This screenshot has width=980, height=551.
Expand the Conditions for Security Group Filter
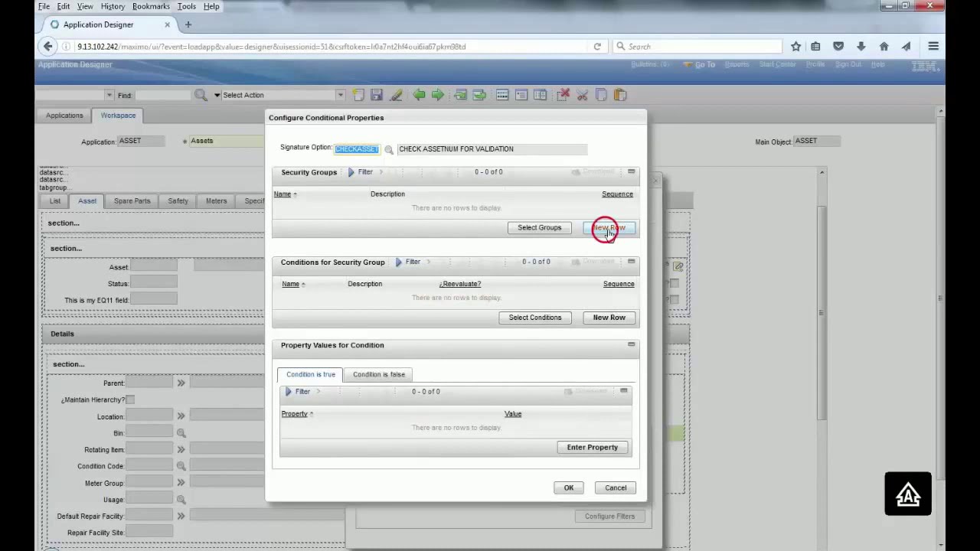tap(407, 262)
